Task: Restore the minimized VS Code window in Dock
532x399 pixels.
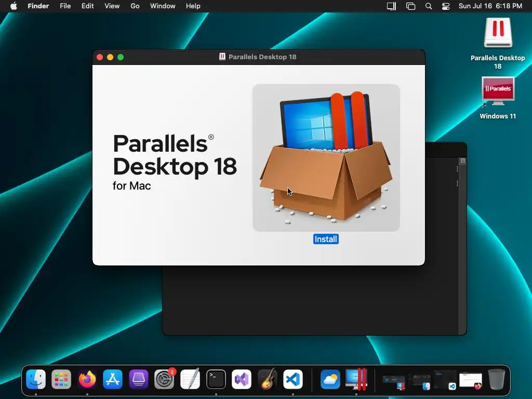Action: point(445,380)
